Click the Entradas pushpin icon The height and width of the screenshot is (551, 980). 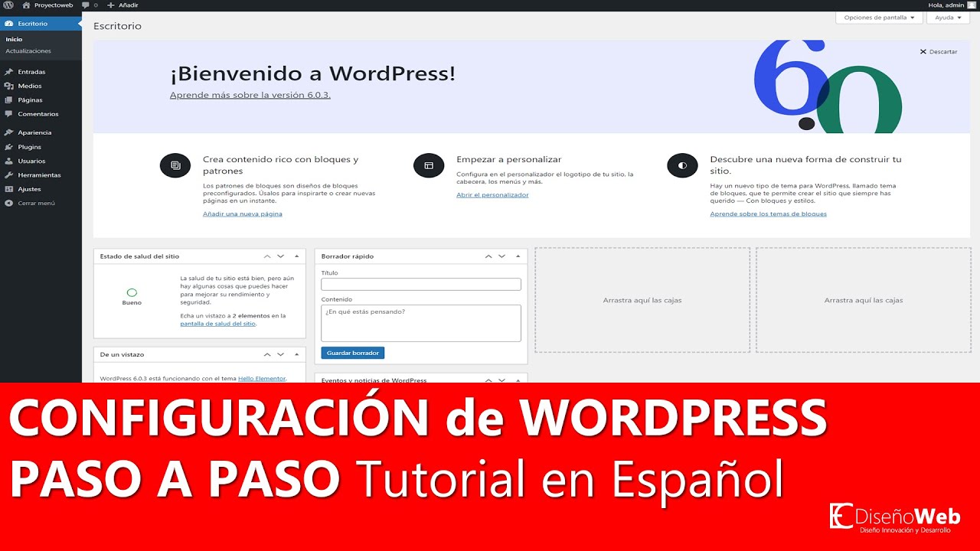[8, 72]
